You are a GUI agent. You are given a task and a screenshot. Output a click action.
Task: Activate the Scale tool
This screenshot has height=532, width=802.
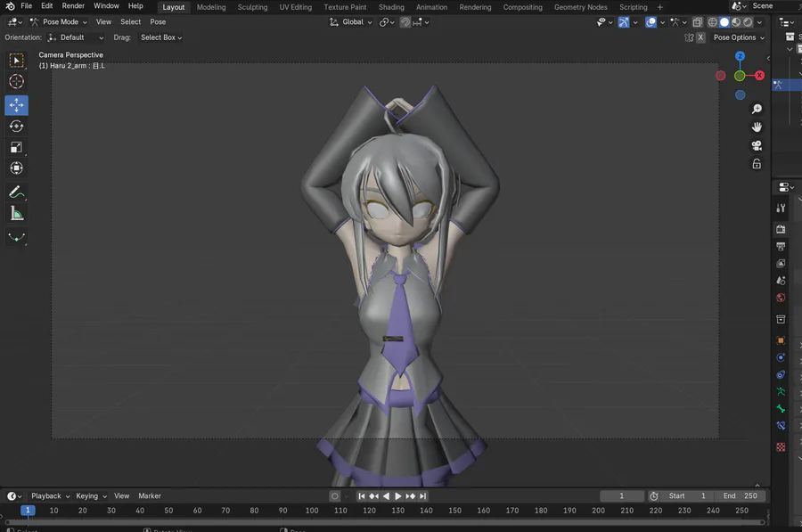point(16,147)
